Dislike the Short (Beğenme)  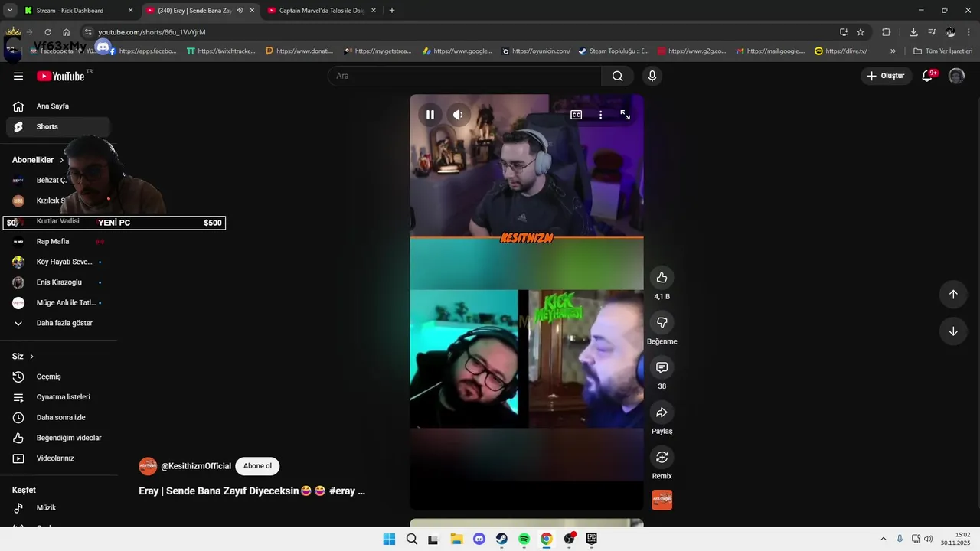tap(662, 323)
